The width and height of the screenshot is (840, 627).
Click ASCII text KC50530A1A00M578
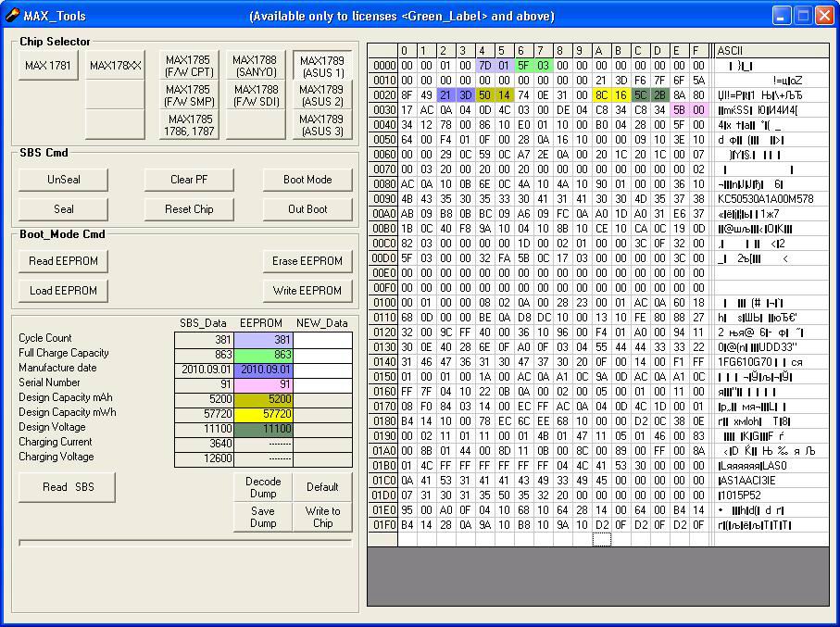click(x=766, y=199)
